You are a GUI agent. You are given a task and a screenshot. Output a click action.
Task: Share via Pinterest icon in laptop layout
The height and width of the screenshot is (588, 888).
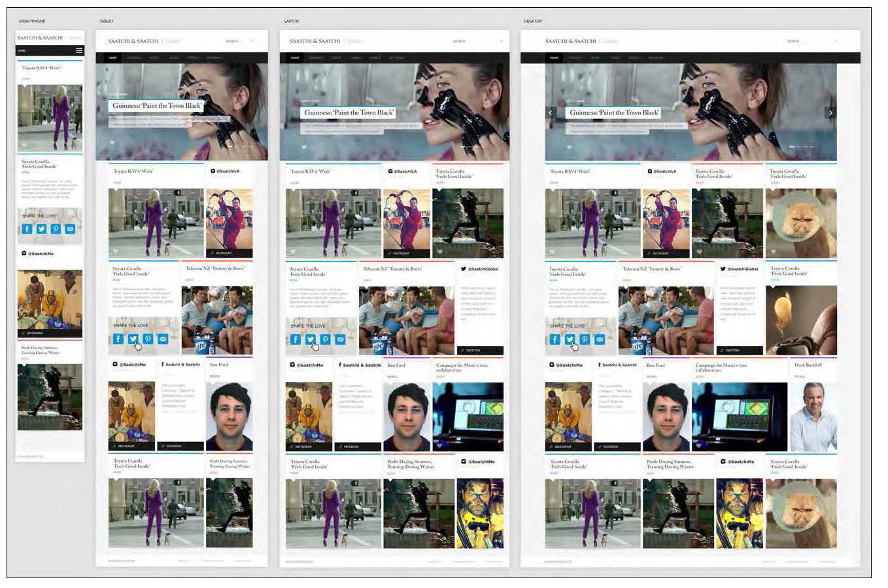tap(325, 339)
